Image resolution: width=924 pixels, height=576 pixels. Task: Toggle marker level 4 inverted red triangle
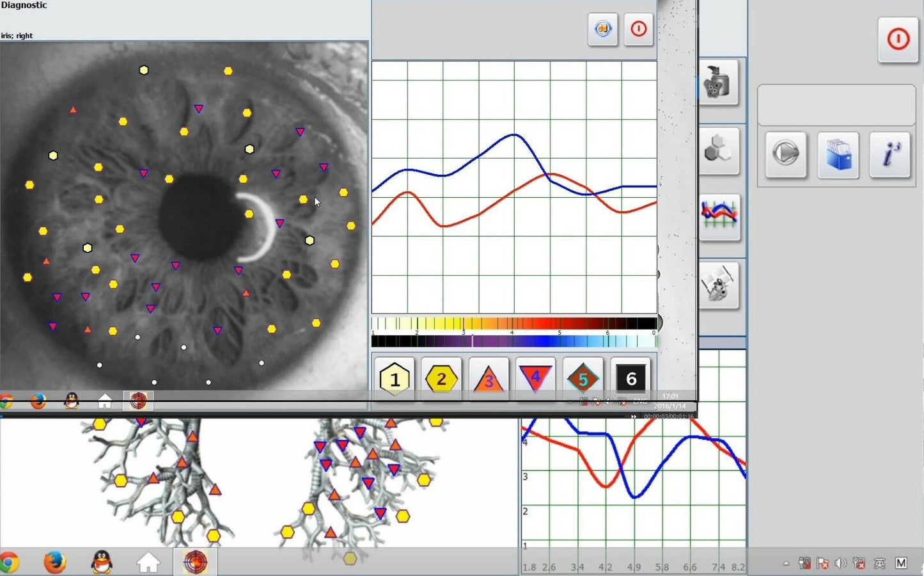(535, 380)
